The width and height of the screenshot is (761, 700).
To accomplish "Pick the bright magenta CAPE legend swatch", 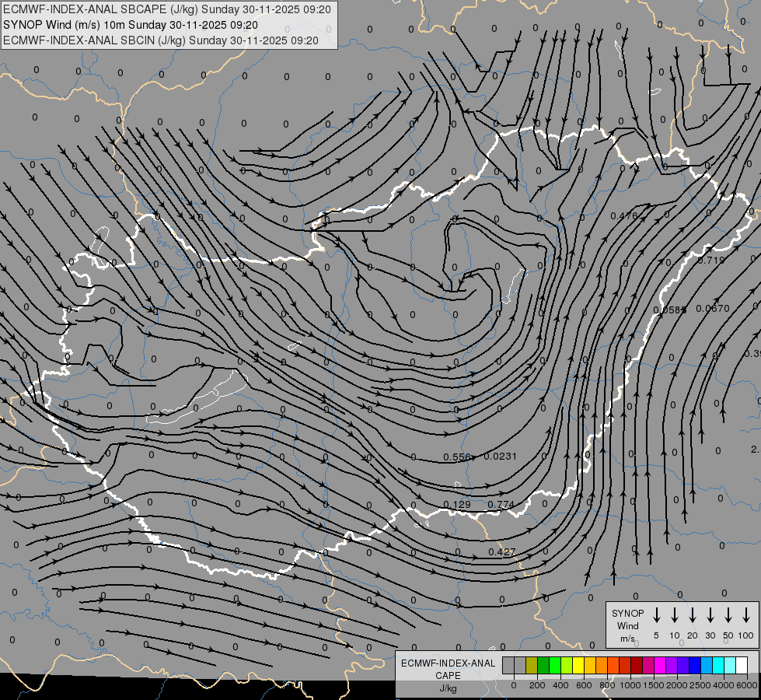I will pyautogui.click(x=660, y=665).
